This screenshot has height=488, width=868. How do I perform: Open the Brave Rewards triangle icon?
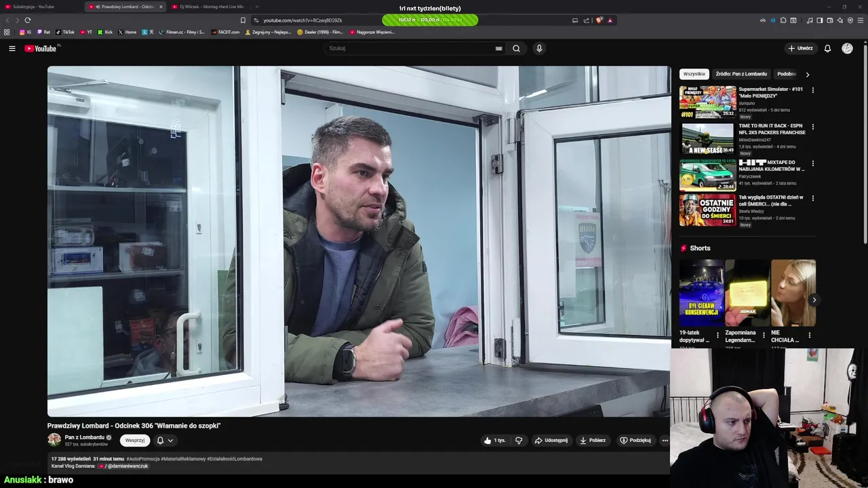610,20
